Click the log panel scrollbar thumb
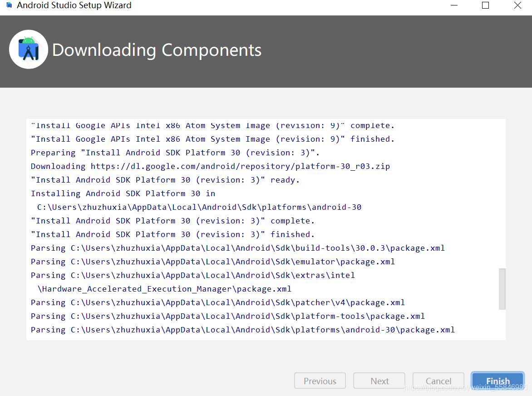532x396 pixels. tap(502, 289)
